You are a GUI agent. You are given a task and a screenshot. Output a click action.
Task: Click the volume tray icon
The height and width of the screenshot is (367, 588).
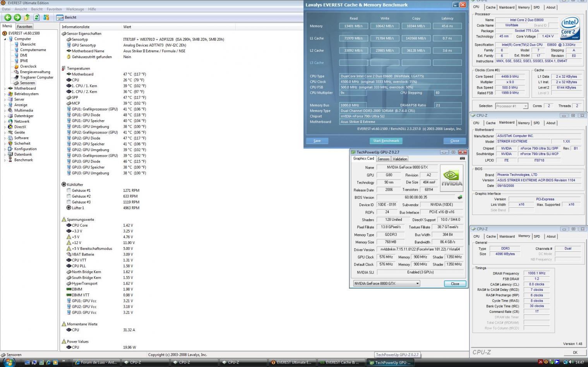(571, 362)
